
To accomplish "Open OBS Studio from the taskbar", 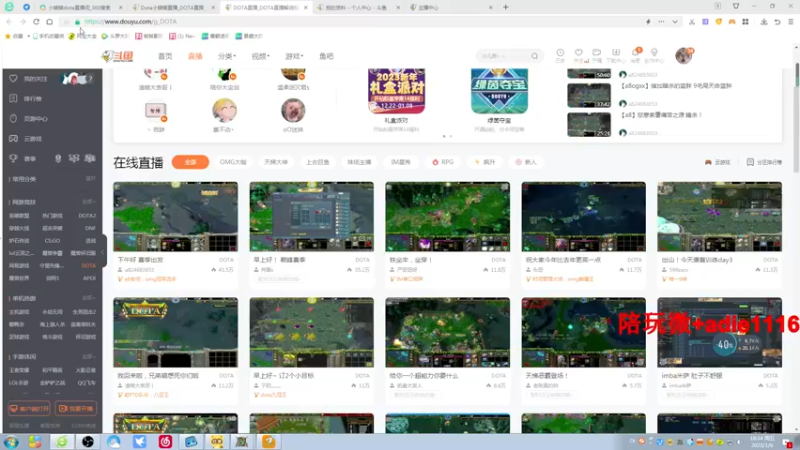I will (x=88, y=442).
